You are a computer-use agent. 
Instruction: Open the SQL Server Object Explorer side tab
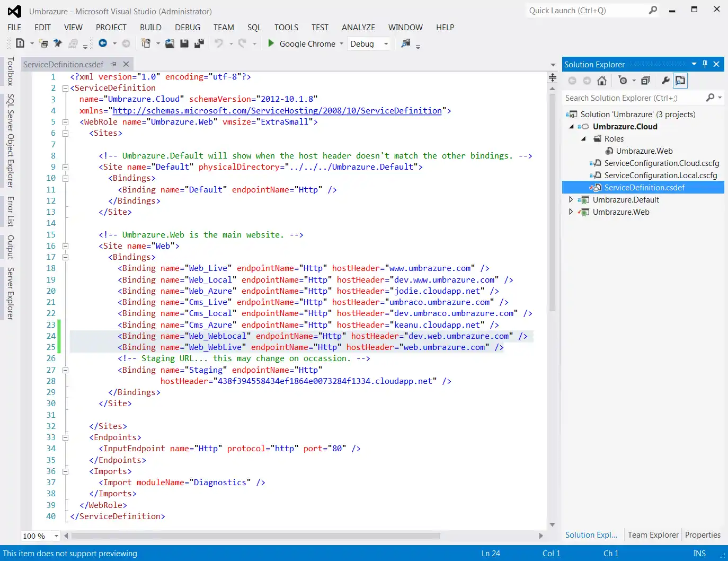pyautogui.click(x=10, y=141)
